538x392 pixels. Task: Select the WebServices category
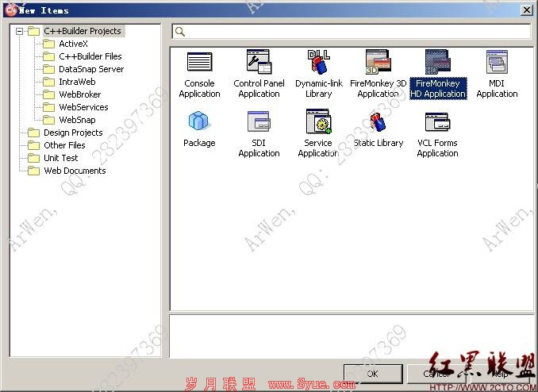(x=83, y=107)
